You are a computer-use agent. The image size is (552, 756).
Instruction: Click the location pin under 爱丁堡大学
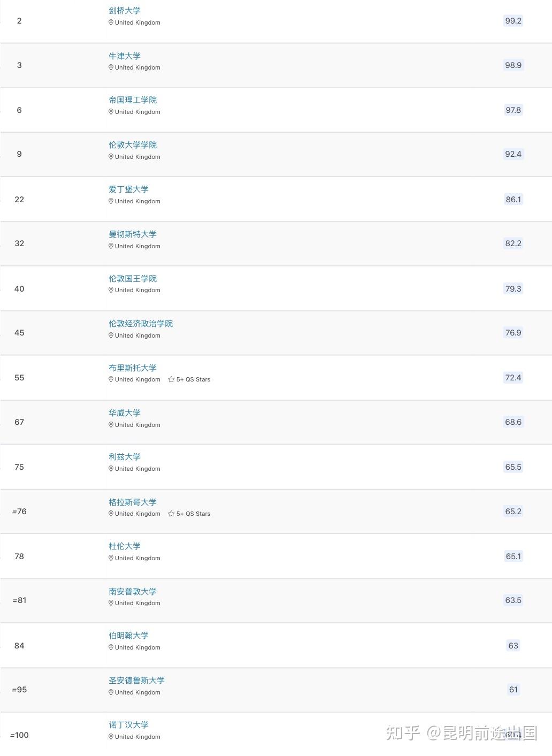point(111,201)
